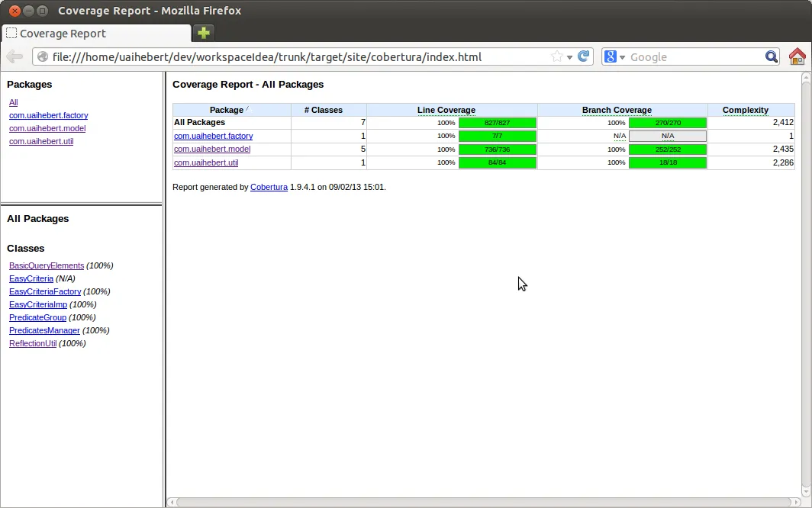Open com.uaihebert.factory in Packages sidebar

tap(49, 115)
